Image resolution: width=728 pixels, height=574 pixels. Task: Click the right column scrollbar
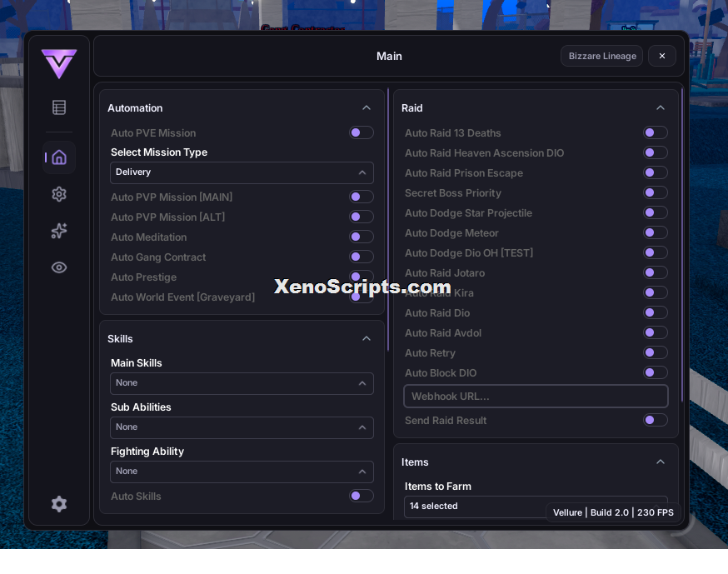click(x=681, y=244)
